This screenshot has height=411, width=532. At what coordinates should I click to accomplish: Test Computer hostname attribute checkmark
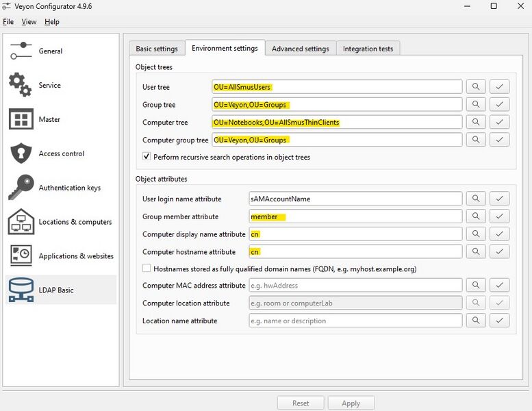coord(499,251)
